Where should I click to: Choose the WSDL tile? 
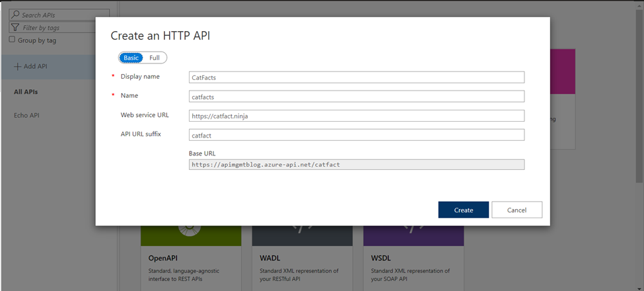413,258
